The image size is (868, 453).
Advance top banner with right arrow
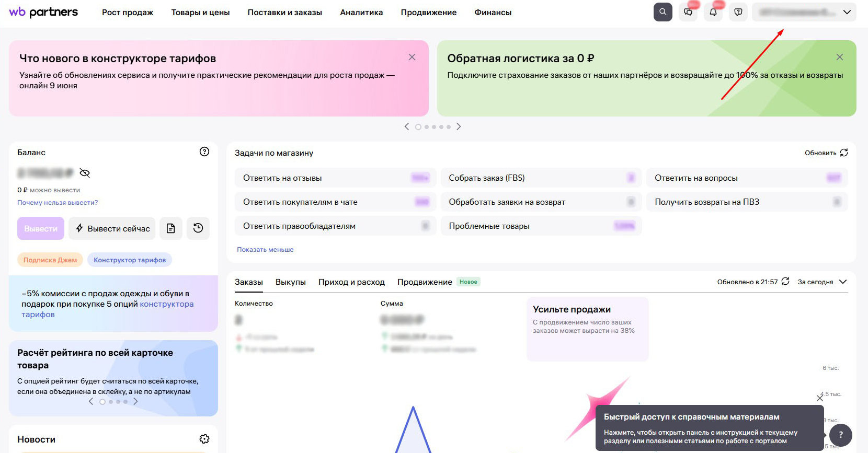point(459,126)
